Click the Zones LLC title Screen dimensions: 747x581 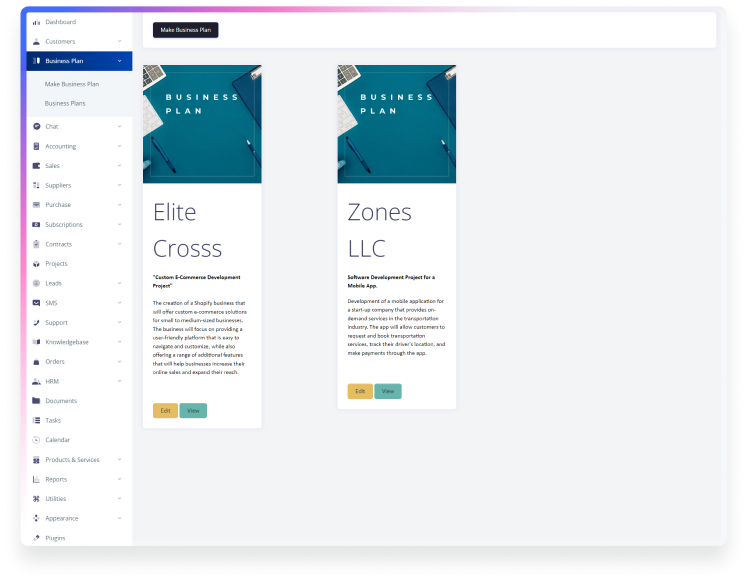click(x=379, y=230)
